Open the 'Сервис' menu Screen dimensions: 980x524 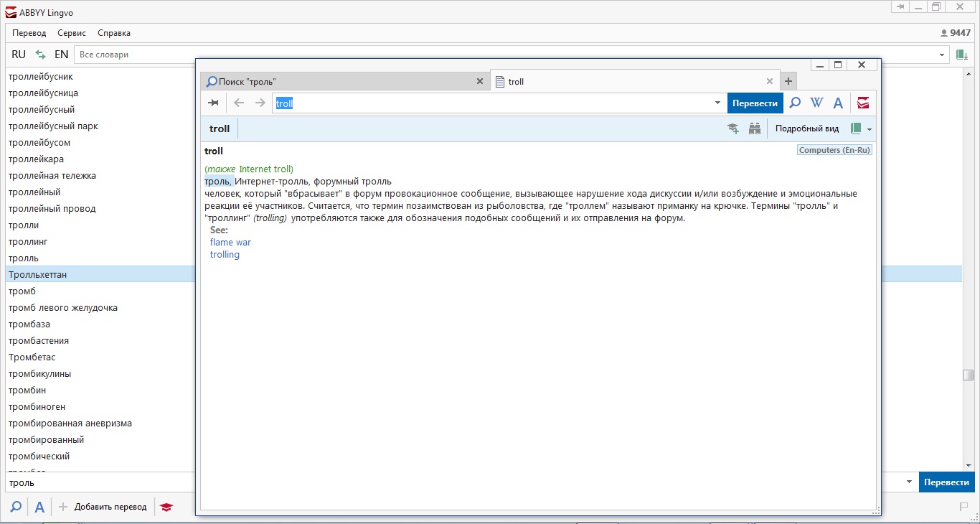[72, 33]
